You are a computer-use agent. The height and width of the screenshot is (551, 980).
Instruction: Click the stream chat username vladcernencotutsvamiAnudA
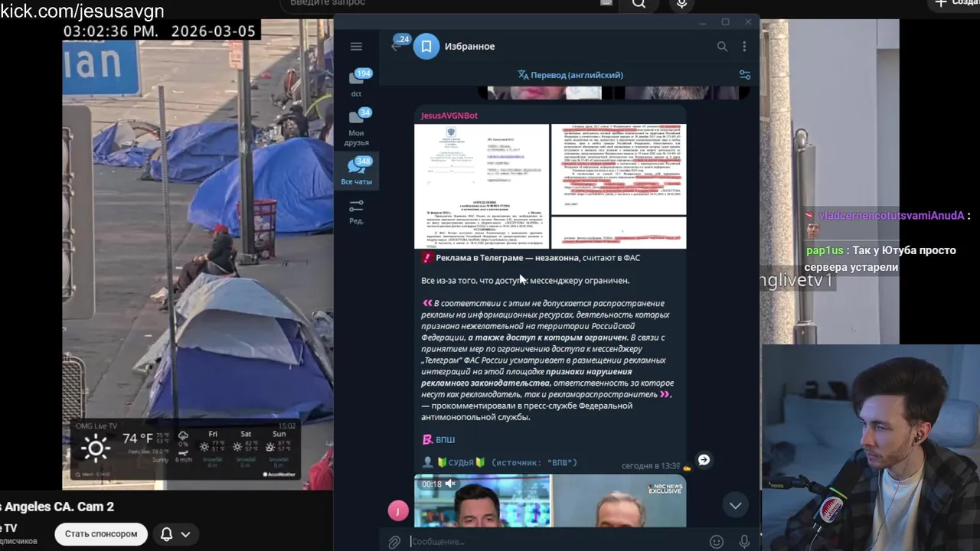[892, 216]
